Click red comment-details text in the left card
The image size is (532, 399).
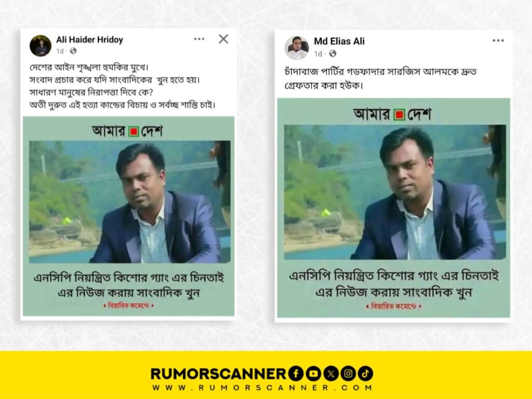click(x=129, y=305)
